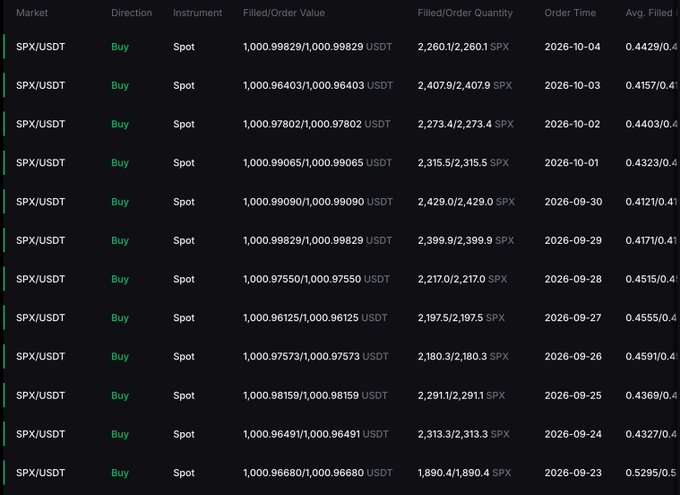Click order value 1,000.96491/1,000.96491 USDT
The image size is (680, 495).
tap(316, 434)
